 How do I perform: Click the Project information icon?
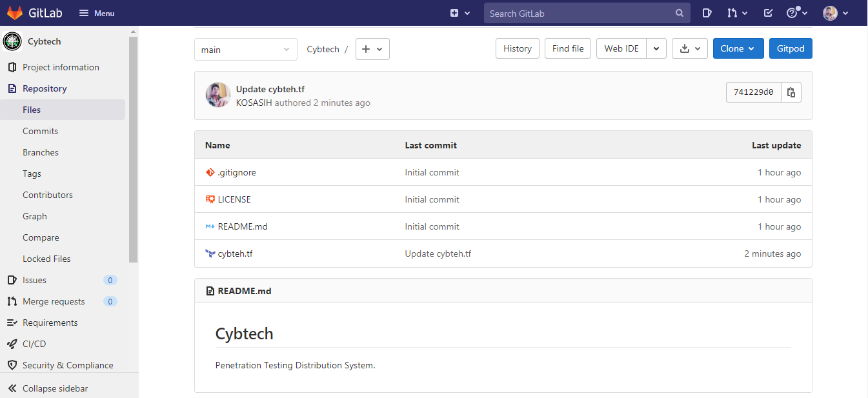(12, 67)
